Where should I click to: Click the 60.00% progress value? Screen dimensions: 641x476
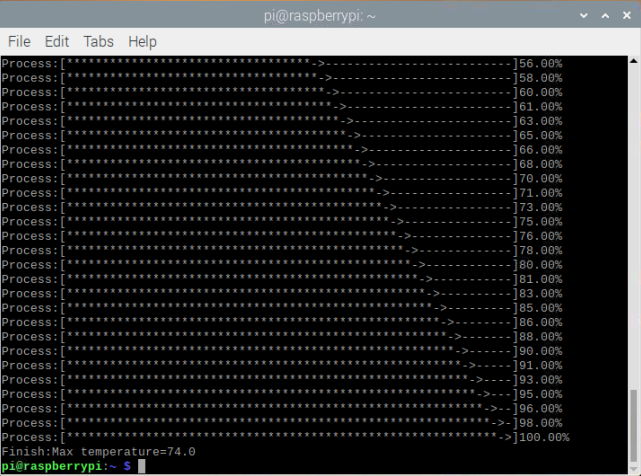(540, 93)
